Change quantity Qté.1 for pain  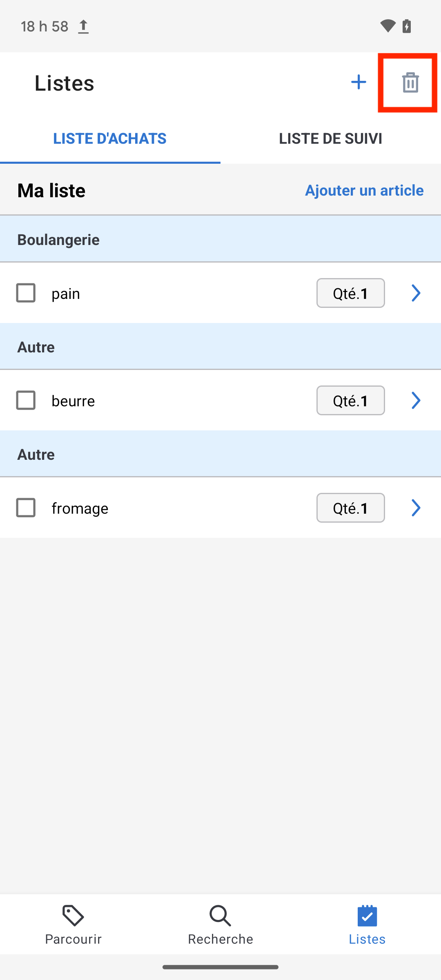click(x=351, y=293)
